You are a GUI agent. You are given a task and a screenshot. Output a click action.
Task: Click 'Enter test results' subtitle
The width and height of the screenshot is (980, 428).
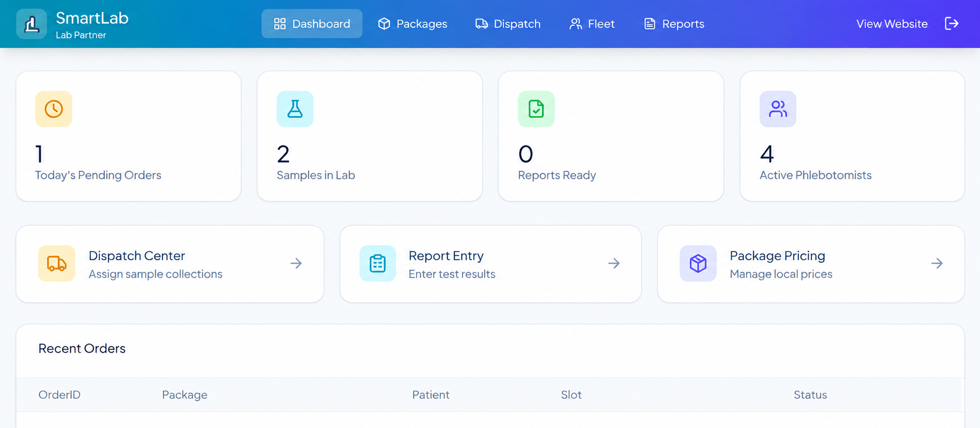coord(452,274)
